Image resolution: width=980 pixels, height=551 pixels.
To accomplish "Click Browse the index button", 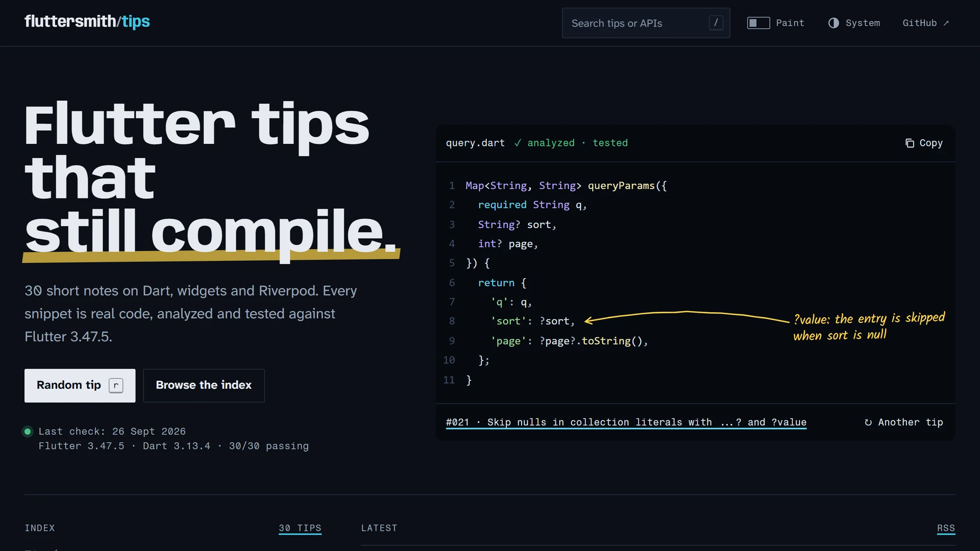I will pyautogui.click(x=204, y=385).
